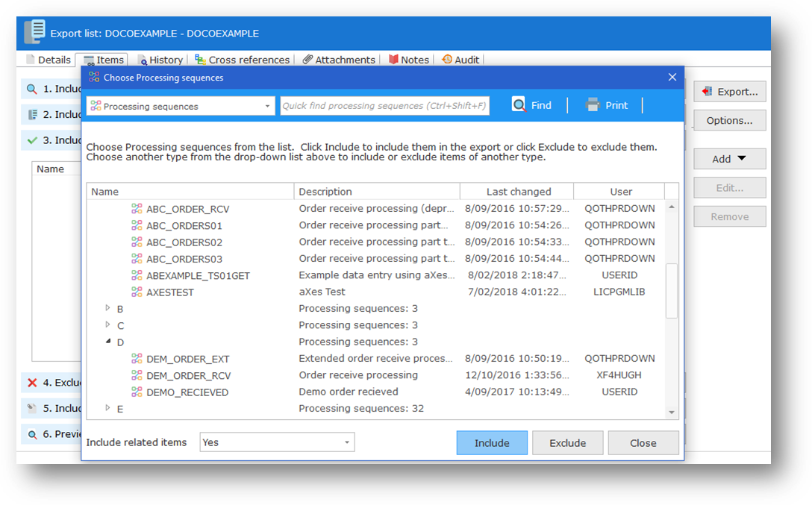Click the Exclude button
This screenshot has height=505, width=812.
pyautogui.click(x=567, y=443)
